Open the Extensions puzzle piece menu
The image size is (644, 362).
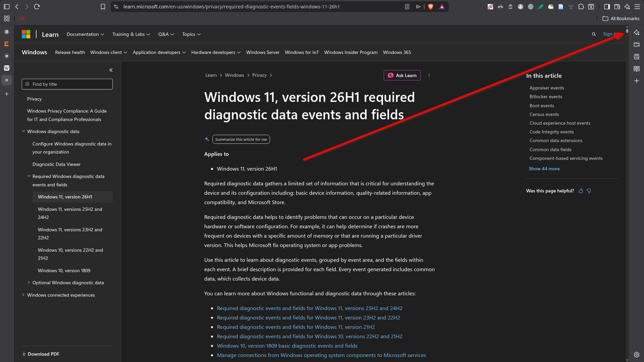click(x=581, y=7)
